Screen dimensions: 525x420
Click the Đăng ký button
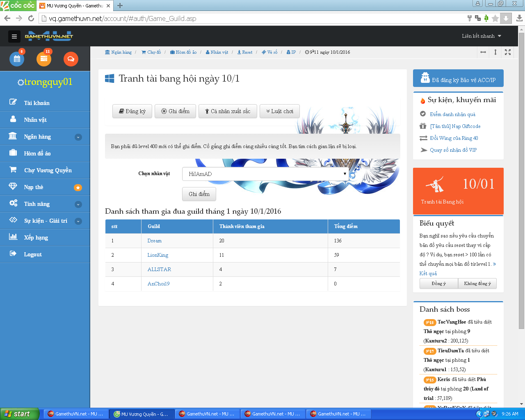tap(132, 111)
